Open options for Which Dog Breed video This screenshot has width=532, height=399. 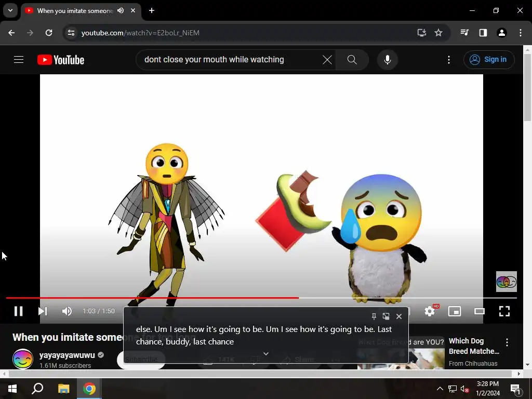point(507,342)
